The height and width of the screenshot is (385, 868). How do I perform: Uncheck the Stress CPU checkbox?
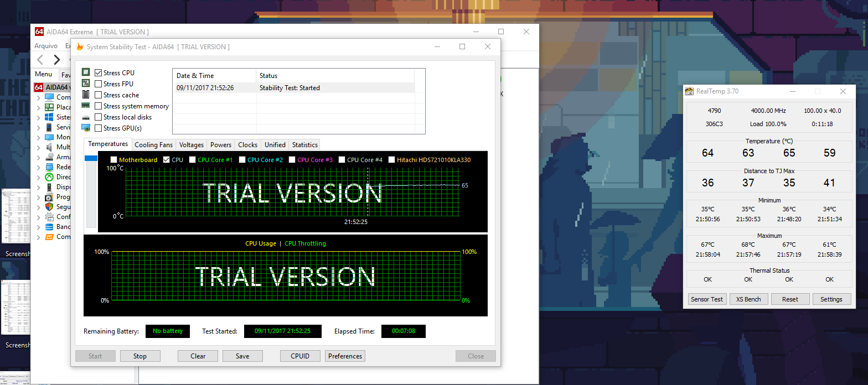[x=98, y=72]
